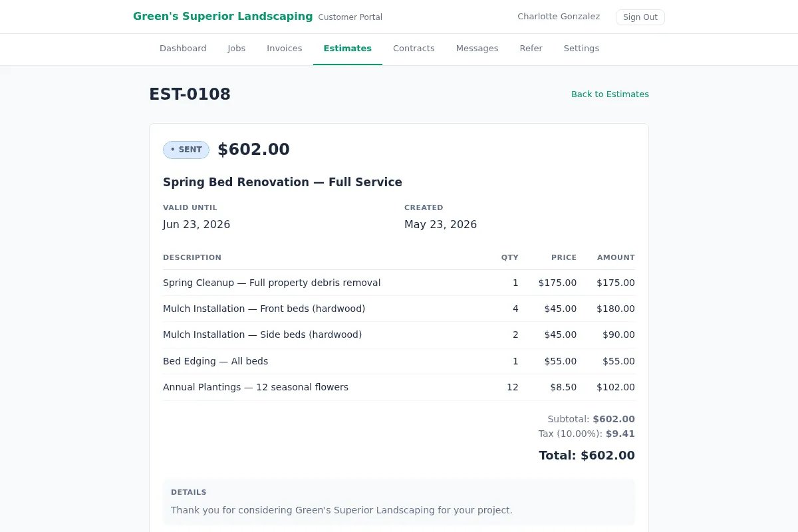Switch to the Invoices tab

(285, 49)
